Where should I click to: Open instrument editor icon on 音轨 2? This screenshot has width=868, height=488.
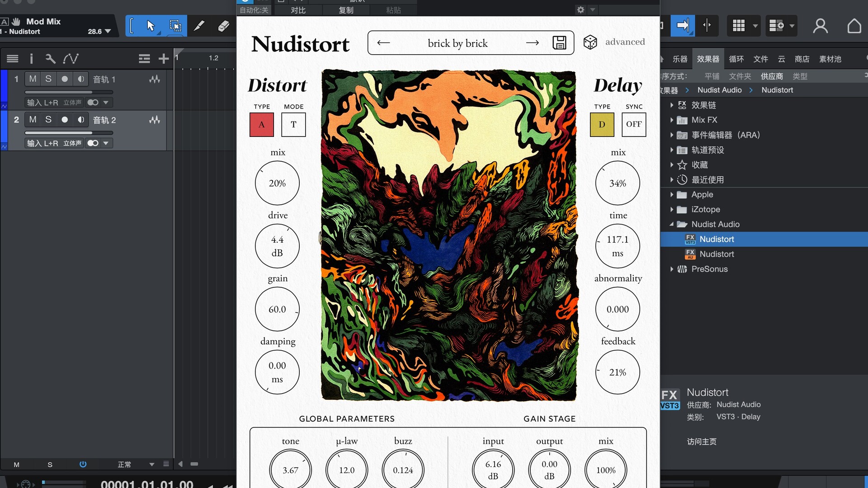click(x=155, y=120)
